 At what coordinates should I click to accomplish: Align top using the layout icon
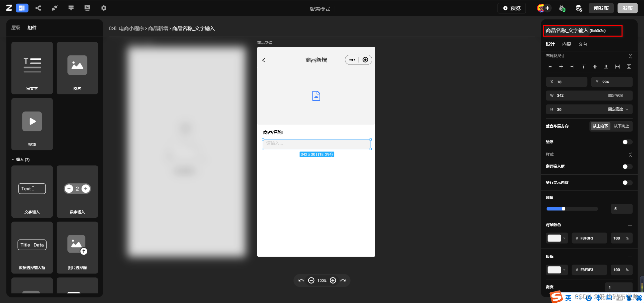tap(584, 67)
